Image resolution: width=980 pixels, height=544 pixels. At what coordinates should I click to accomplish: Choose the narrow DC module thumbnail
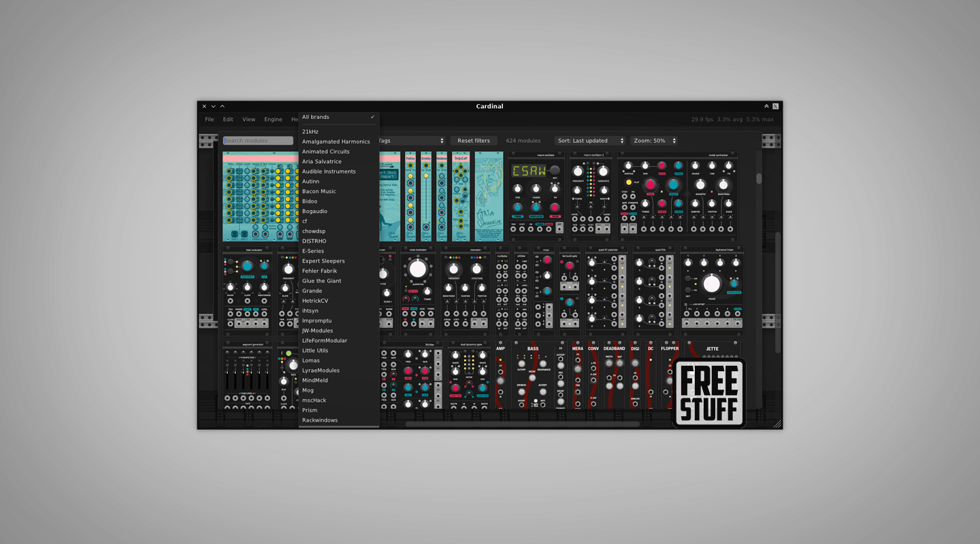(x=651, y=375)
